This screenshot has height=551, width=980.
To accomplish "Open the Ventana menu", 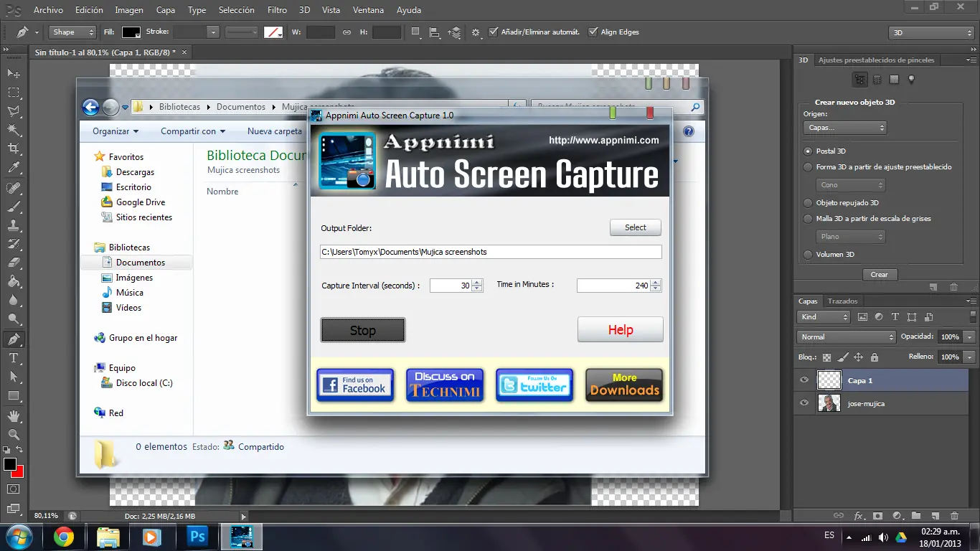I will point(367,10).
